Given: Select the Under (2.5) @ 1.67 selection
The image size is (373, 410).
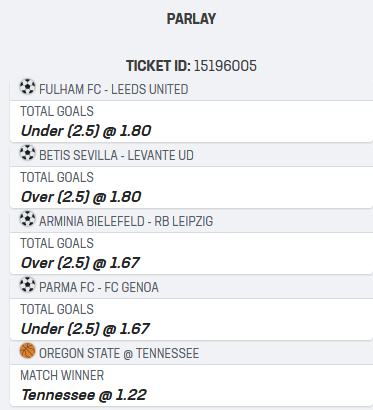Looking at the screenshot, I should (85, 329).
